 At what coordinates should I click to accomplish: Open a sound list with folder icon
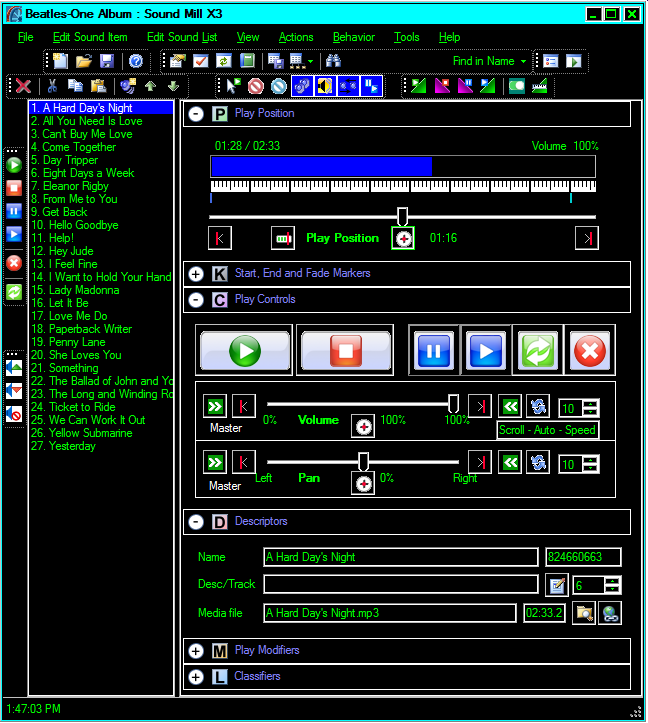tap(83, 61)
